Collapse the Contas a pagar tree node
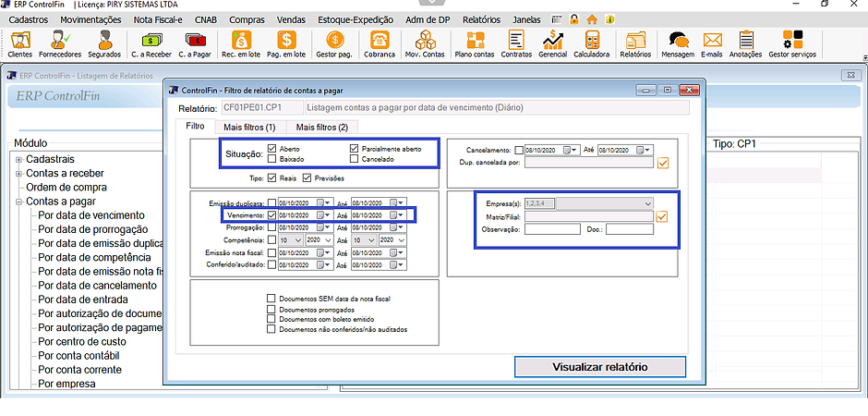Screen dimensions: 868x416 coord(18,202)
